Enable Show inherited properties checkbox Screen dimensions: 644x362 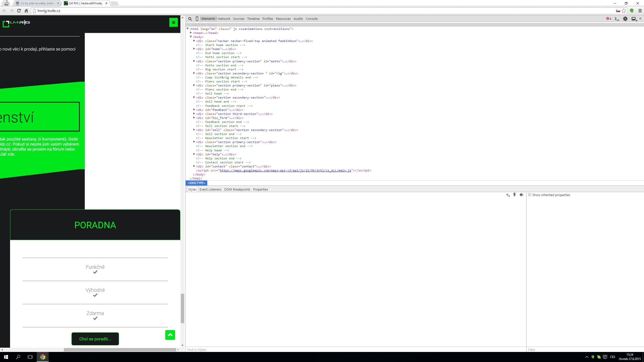click(x=530, y=195)
